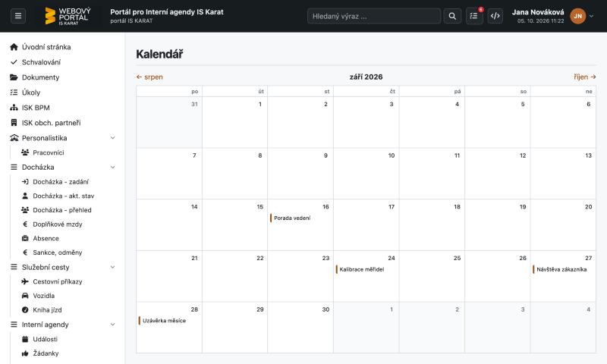Open Kniha jízd submenu item
Screen dimensions: 607x364
(x=47, y=310)
